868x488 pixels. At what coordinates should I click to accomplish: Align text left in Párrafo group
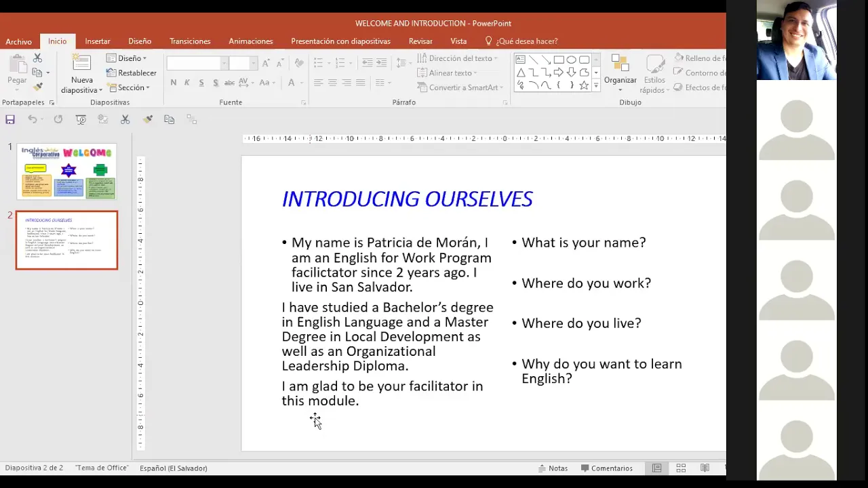click(x=318, y=83)
